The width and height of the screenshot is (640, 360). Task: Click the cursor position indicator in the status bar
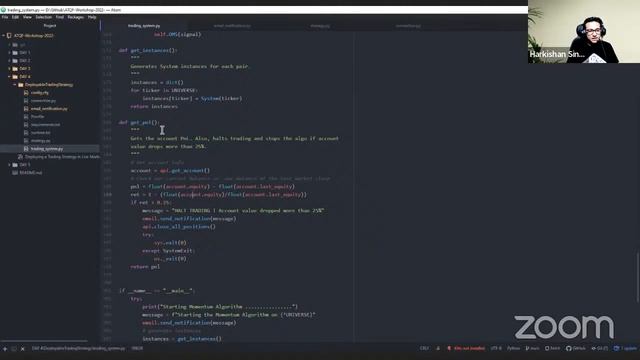pyautogui.click(x=137, y=349)
